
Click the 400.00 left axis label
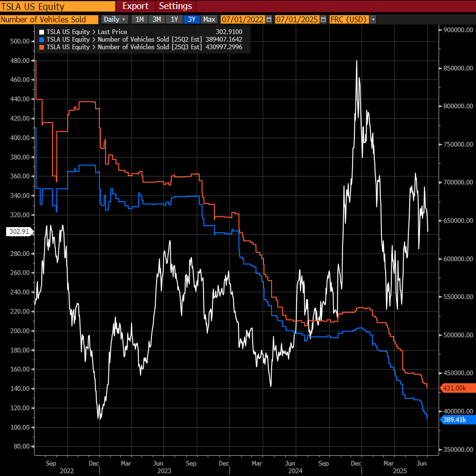pyautogui.click(x=20, y=138)
